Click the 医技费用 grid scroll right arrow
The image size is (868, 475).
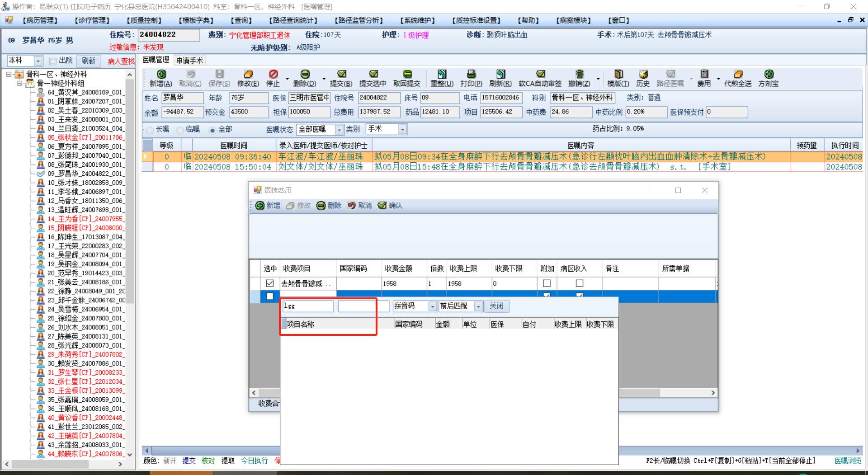(x=713, y=393)
